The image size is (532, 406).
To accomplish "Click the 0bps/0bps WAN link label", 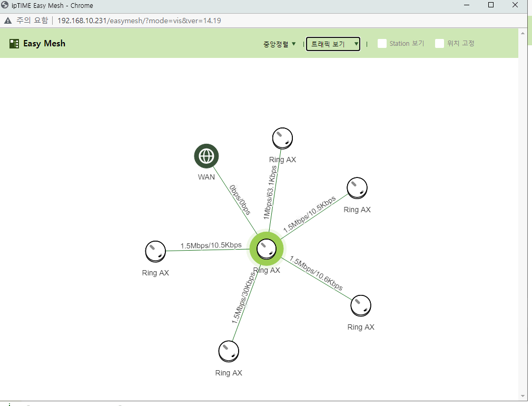I will [x=240, y=200].
